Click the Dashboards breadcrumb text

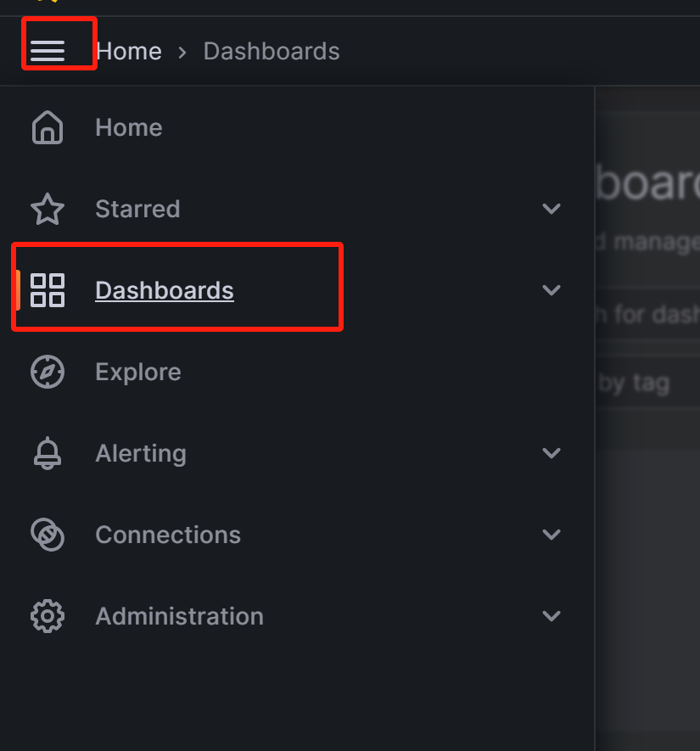pyautogui.click(x=272, y=51)
